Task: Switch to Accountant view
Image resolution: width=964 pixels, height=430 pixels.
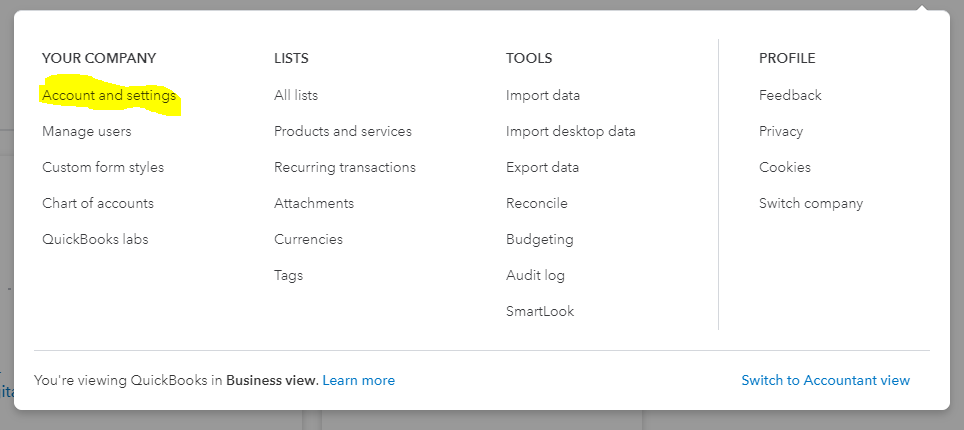Action: [826, 381]
